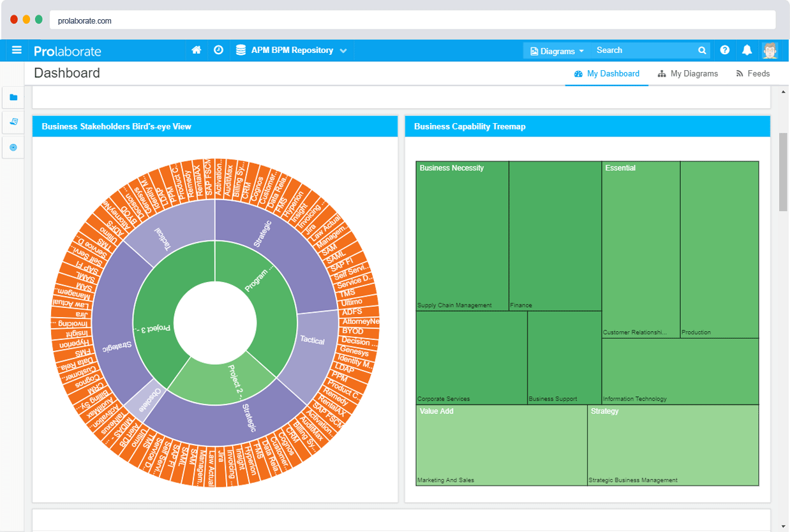Click the Strategy group label
Viewport: 790px width, 532px height.
pos(605,411)
